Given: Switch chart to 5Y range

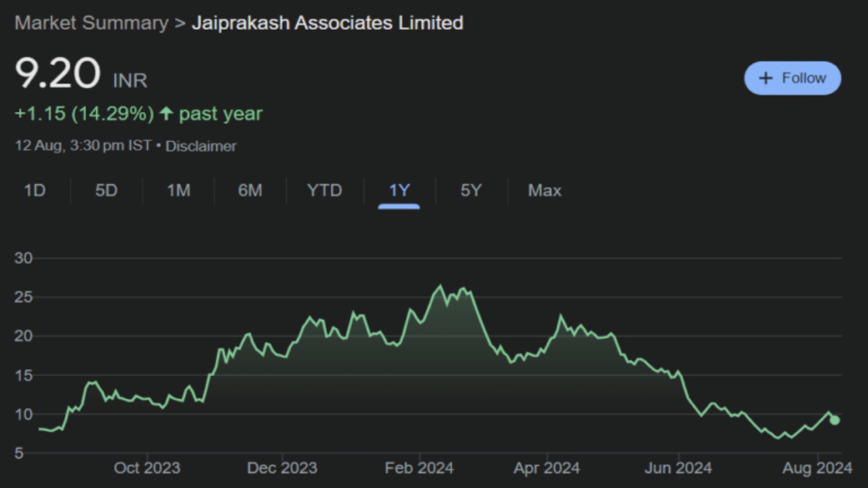Looking at the screenshot, I should [x=471, y=190].
